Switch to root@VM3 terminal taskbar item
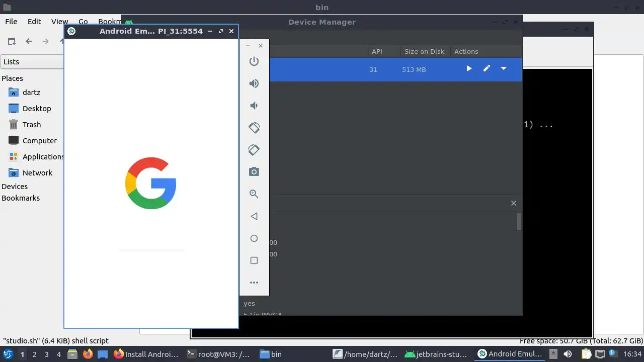 point(218,354)
